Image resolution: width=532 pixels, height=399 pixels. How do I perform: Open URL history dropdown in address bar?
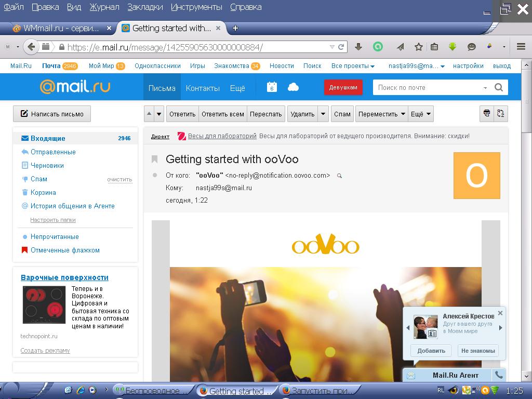click(332, 47)
